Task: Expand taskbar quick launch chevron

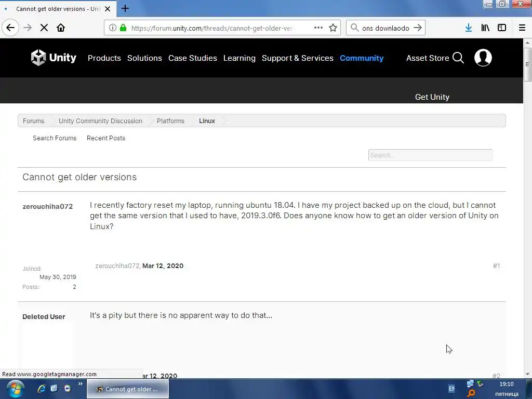Action: pos(81,384)
